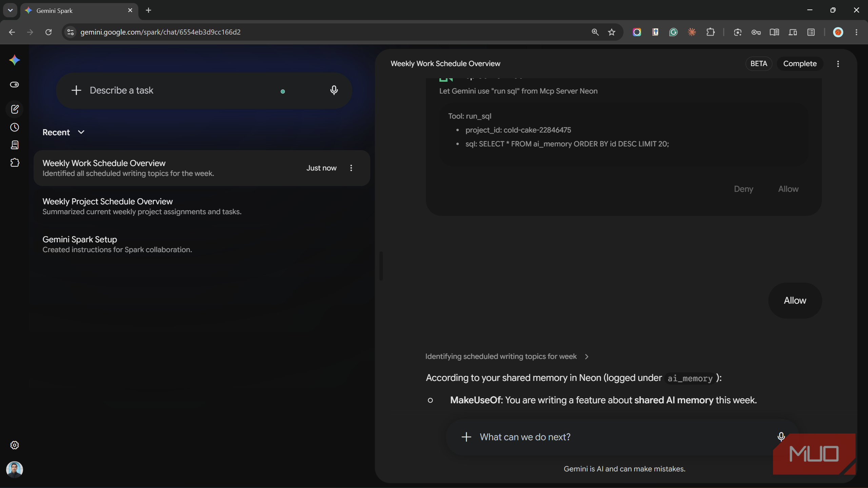Click the BETA badge
The image size is (868, 488).
coord(759,64)
